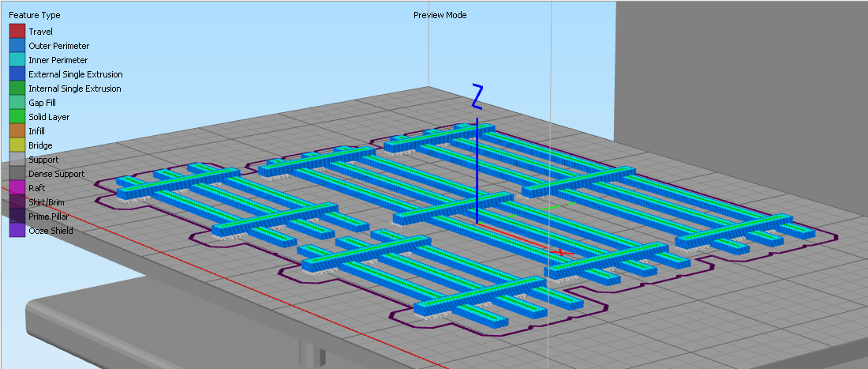
Task: Click the Feature Type legend heading
Action: pos(34,16)
